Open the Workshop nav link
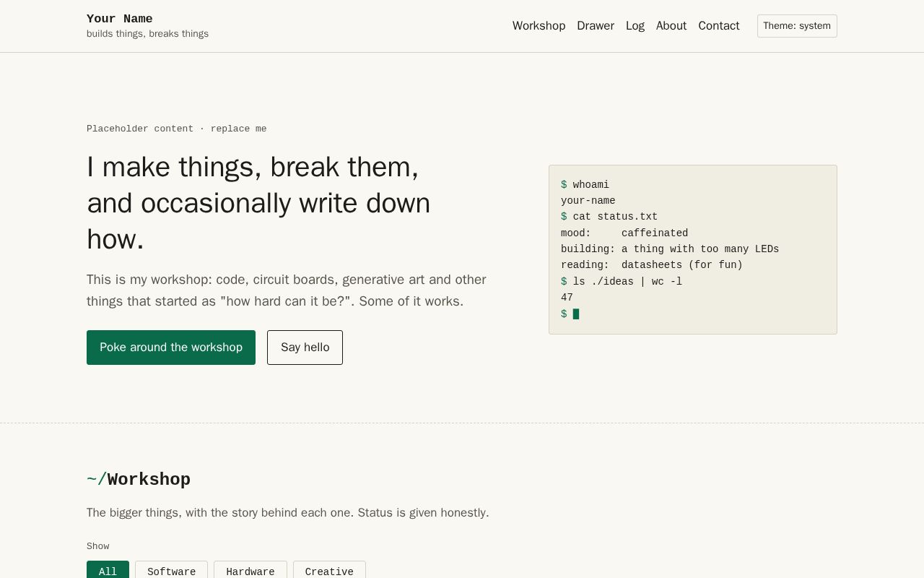The image size is (924, 578). (539, 26)
